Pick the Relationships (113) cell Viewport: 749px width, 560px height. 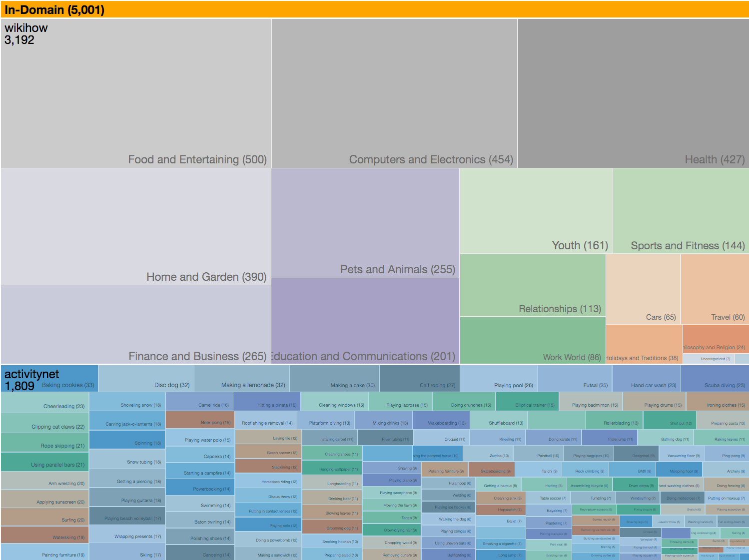click(x=533, y=285)
